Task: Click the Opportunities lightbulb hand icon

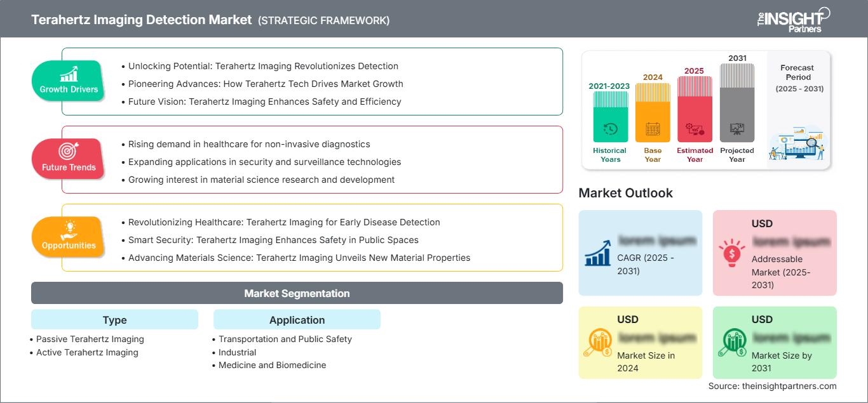Action: coord(69,229)
